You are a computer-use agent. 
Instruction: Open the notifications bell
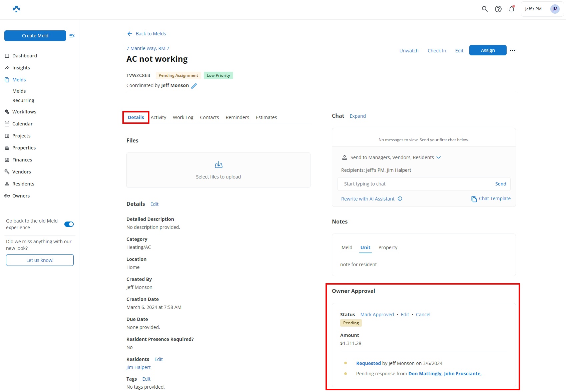(x=511, y=9)
